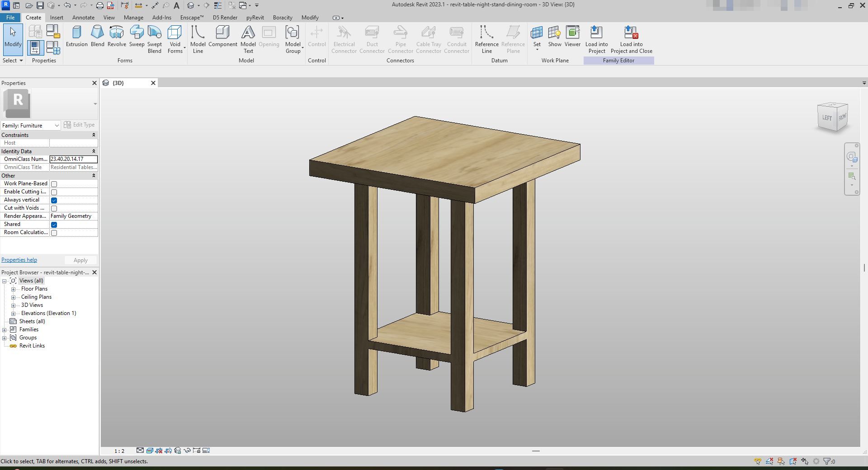Expand the Select panel dropdown
Screen dimensions: 868x470
[13, 61]
